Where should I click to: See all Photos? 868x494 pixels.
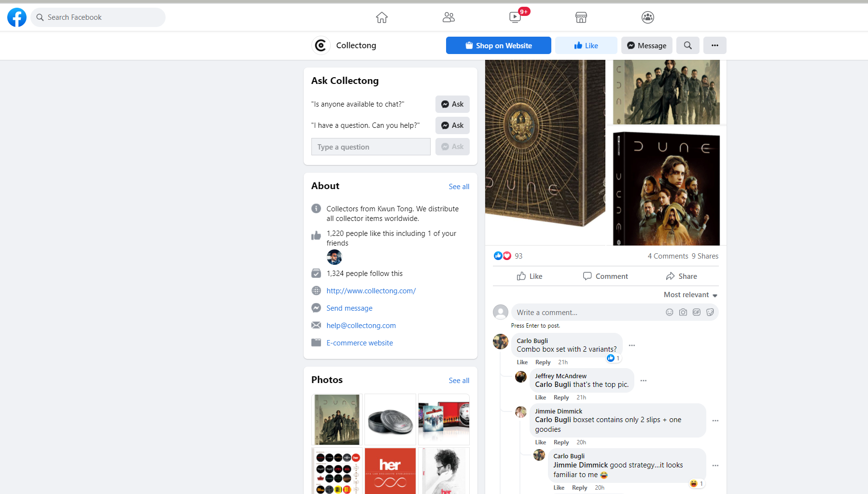pos(459,381)
